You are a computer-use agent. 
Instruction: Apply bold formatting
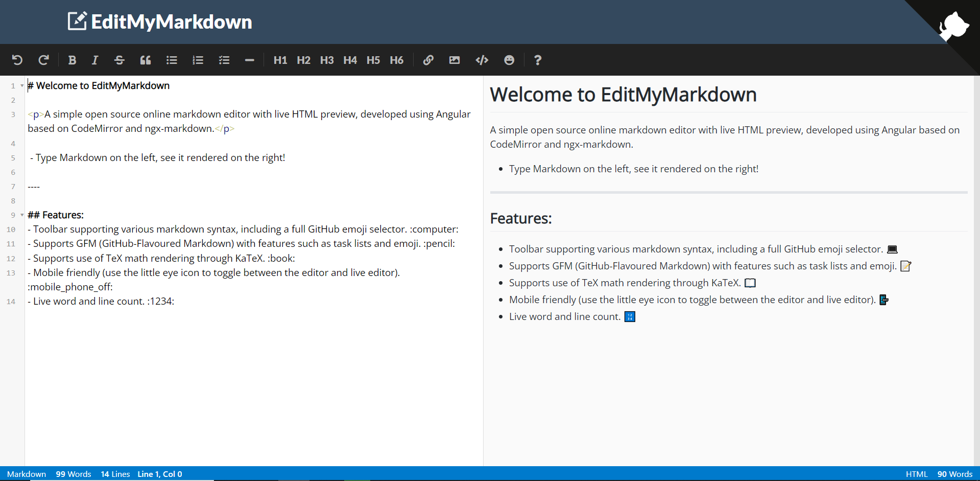tap(72, 60)
